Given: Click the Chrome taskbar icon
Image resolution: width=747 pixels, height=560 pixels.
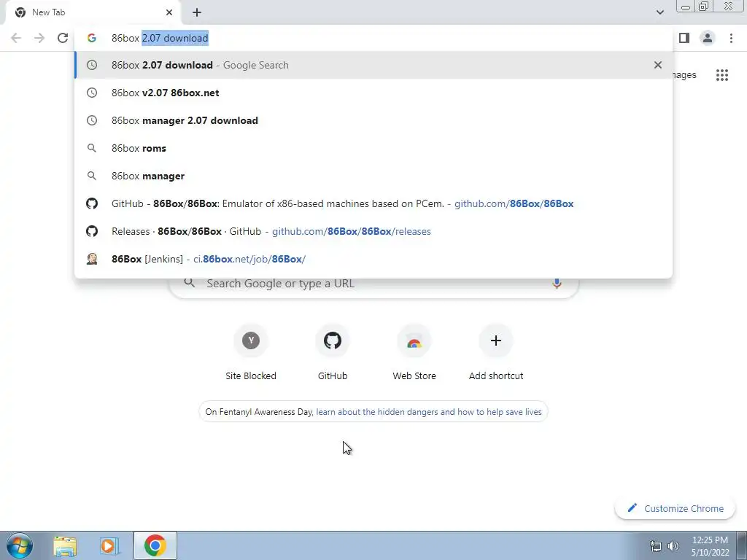Looking at the screenshot, I should (x=155, y=545).
